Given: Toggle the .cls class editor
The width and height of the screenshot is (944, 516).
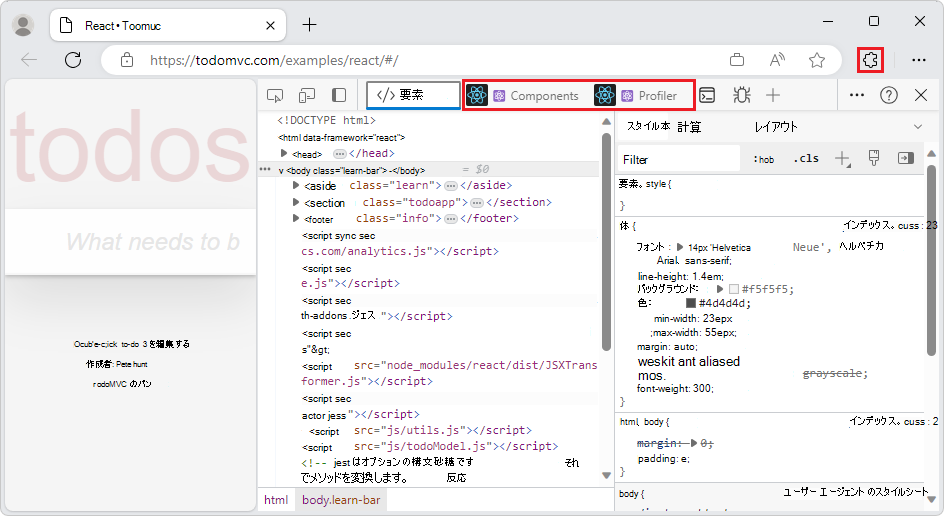Looking at the screenshot, I should pos(806,159).
